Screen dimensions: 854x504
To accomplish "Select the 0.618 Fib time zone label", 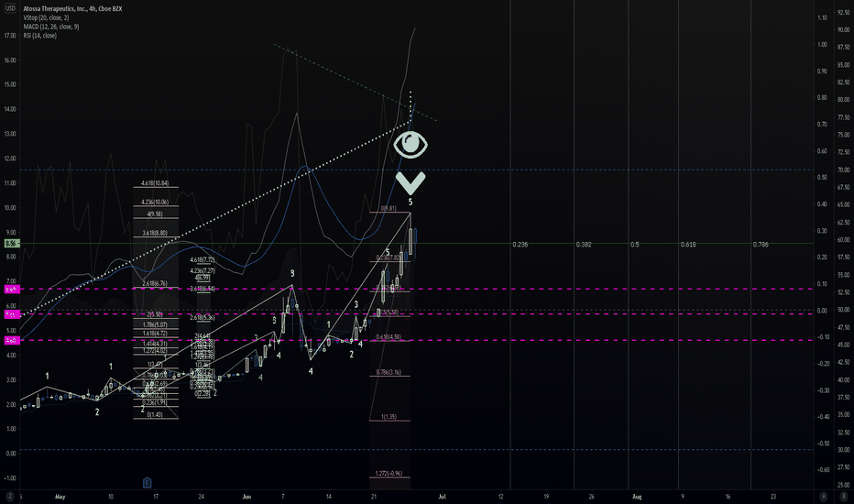I will [x=688, y=245].
